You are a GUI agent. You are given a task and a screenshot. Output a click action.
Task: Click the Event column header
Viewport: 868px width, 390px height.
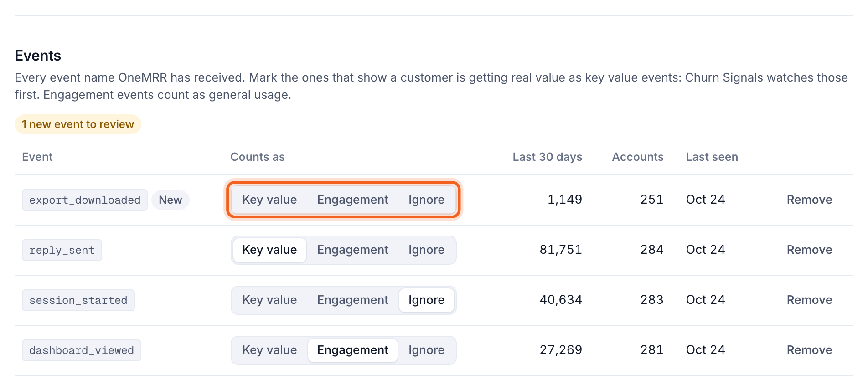pyautogui.click(x=37, y=157)
